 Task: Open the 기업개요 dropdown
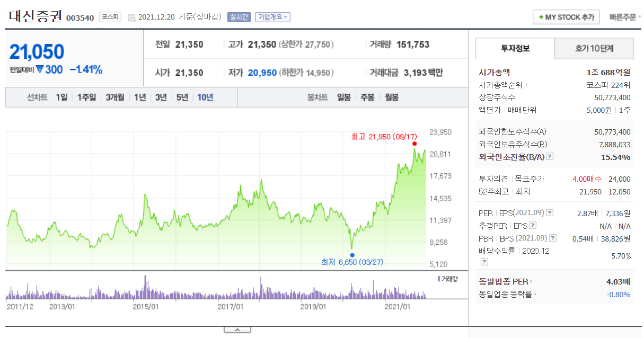272,17
